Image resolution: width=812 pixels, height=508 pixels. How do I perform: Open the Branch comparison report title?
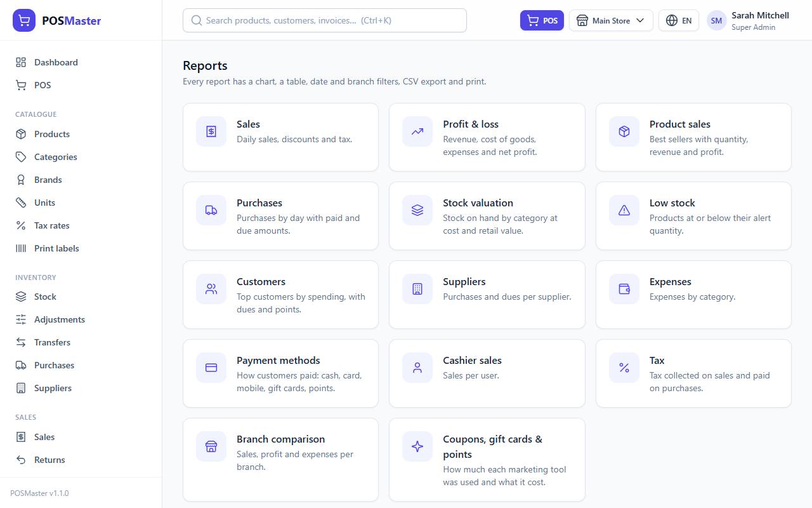(280, 439)
